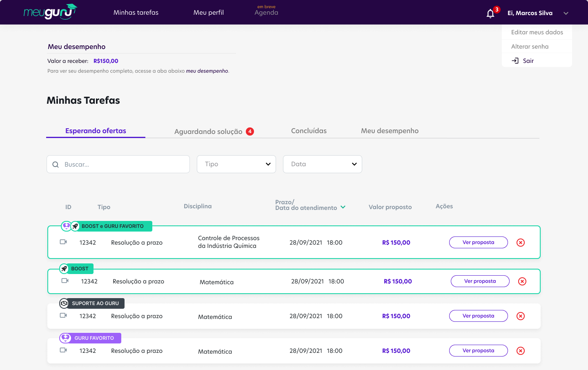Click the video camera icon in the BOOST row
588x370 pixels.
coord(65,281)
